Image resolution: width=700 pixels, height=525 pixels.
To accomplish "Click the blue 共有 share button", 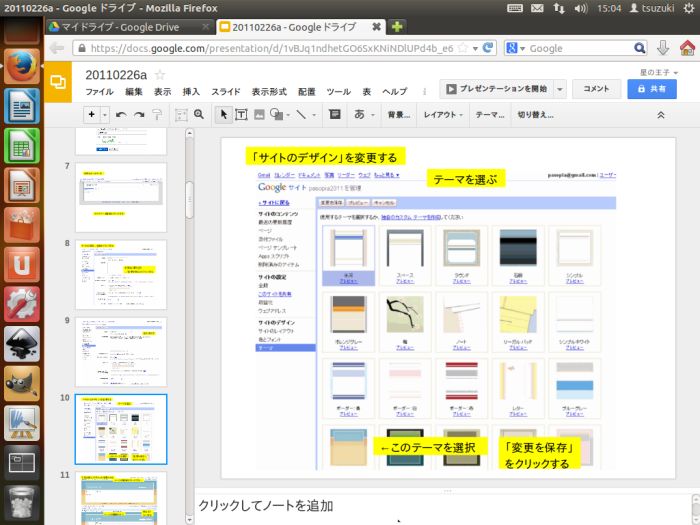I will (x=651, y=89).
